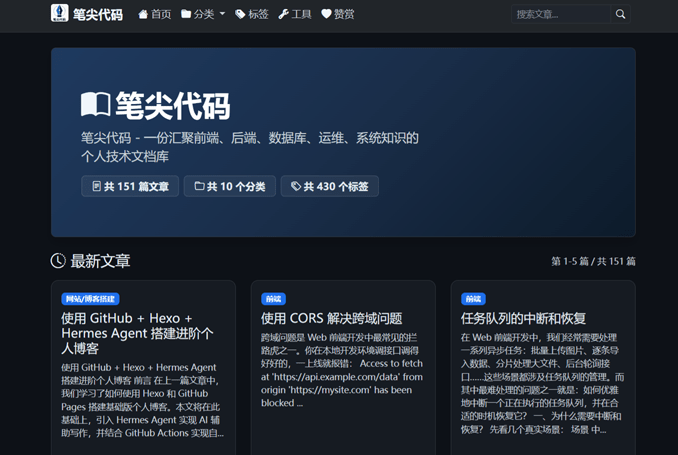Click the 最新文章 section heading

tap(100, 261)
